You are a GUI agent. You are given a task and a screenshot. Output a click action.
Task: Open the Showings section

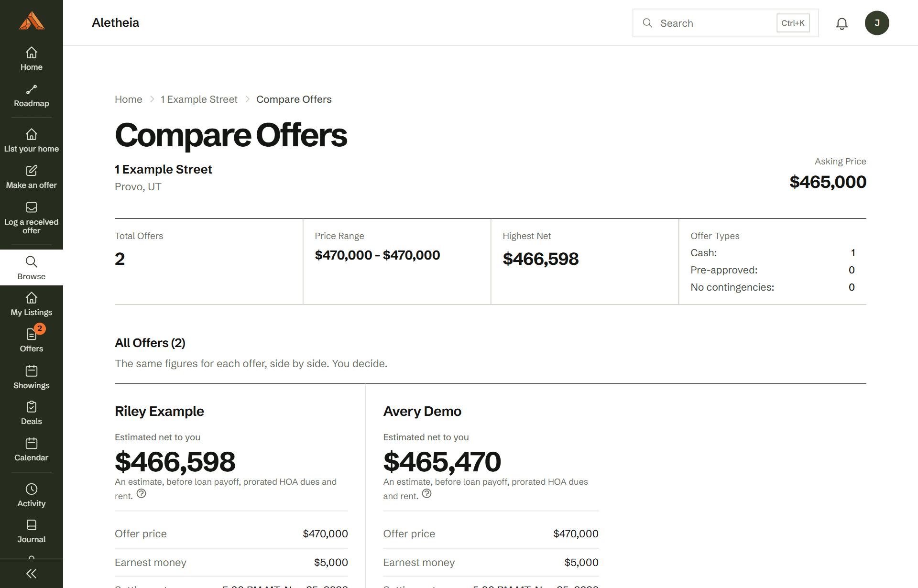pyautogui.click(x=32, y=377)
